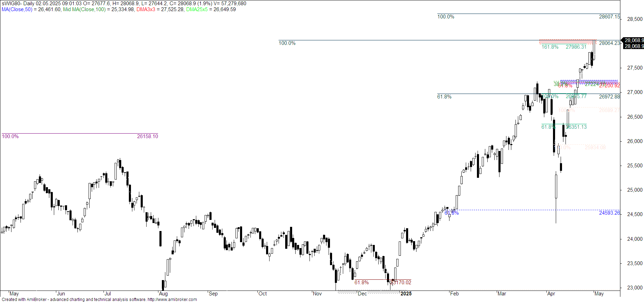
Task: Select the purple 26158.10 level label
Action: (x=147, y=136)
